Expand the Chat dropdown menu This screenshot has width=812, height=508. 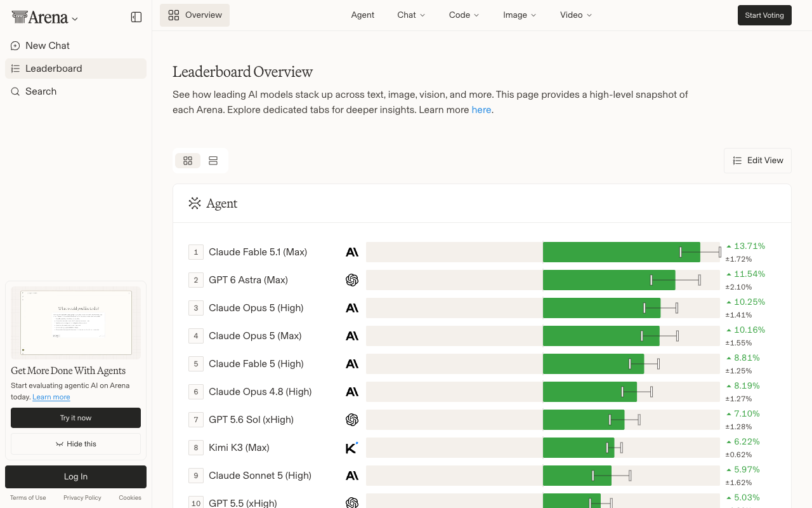click(411, 15)
